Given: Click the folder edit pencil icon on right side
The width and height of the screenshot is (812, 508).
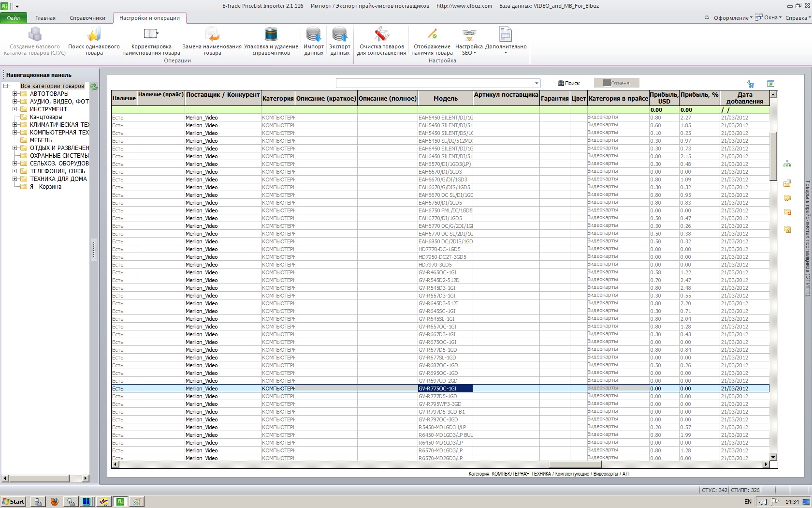Looking at the screenshot, I should pos(787,198).
